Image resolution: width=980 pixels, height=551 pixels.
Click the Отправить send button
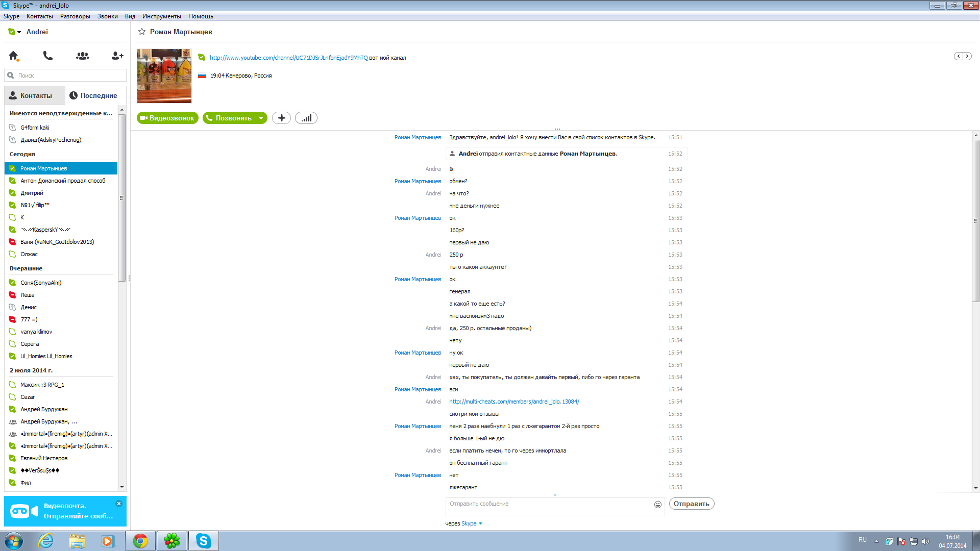[691, 504]
